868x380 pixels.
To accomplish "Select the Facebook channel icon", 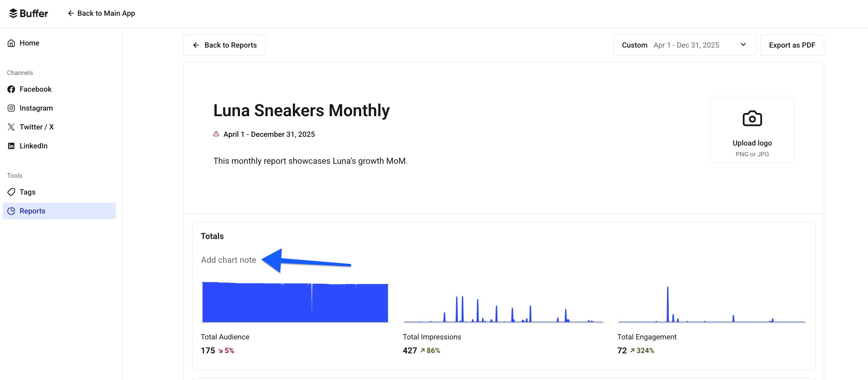I will tap(11, 89).
